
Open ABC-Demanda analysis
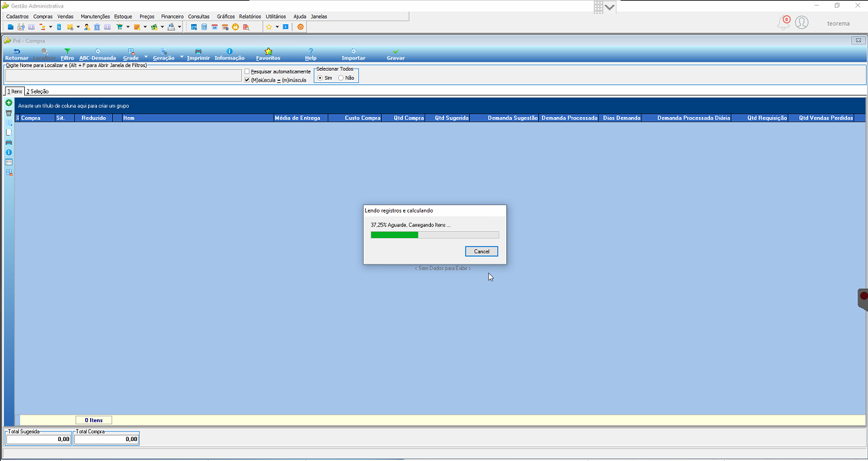98,55
